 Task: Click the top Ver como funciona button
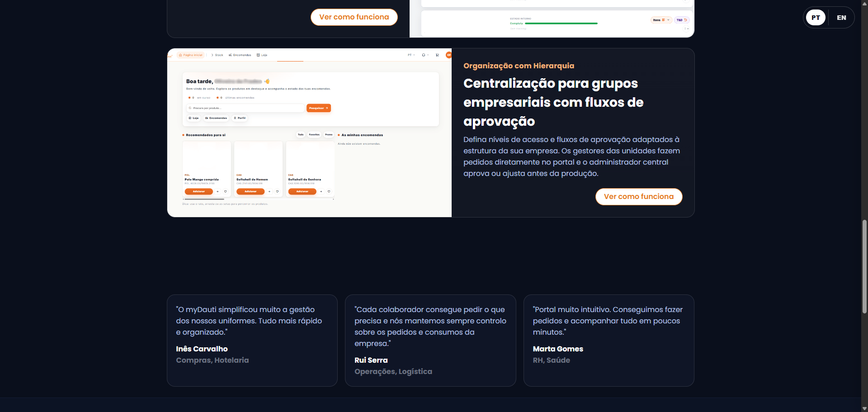(354, 17)
